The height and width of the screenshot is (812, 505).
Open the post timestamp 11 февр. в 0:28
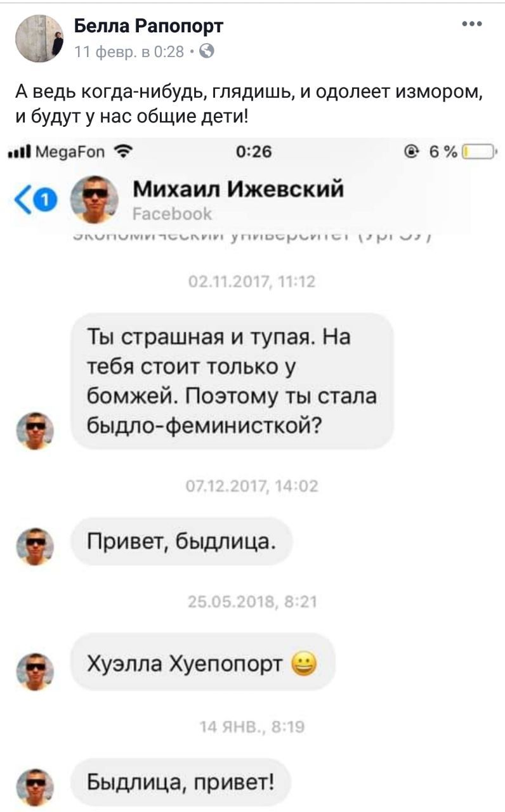click(129, 51)
